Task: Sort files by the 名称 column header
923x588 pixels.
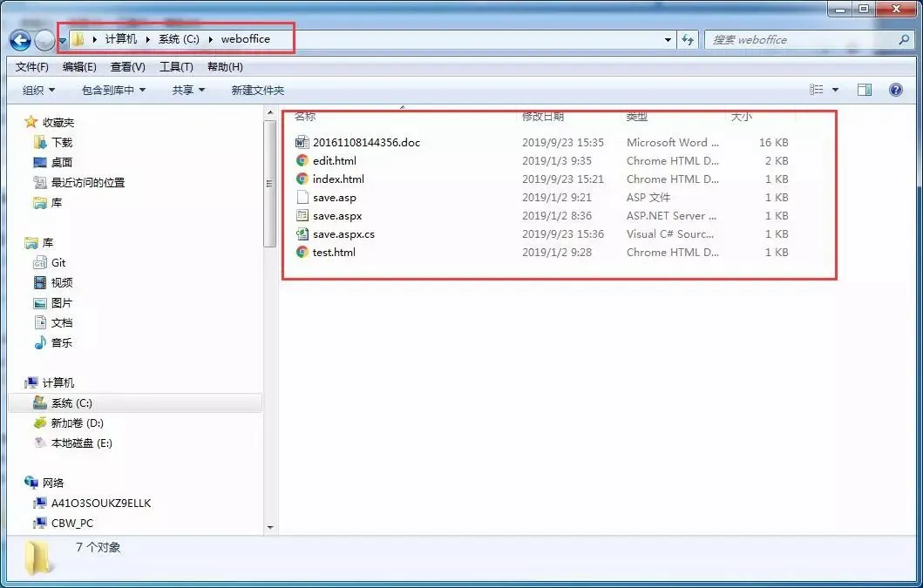Action: (x=305, y=116)
